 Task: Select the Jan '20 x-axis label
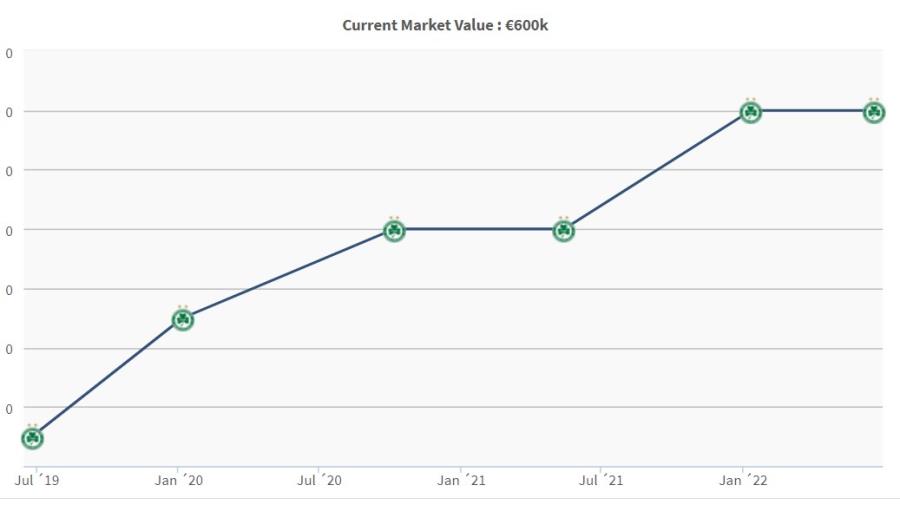[x=179, y=481]
